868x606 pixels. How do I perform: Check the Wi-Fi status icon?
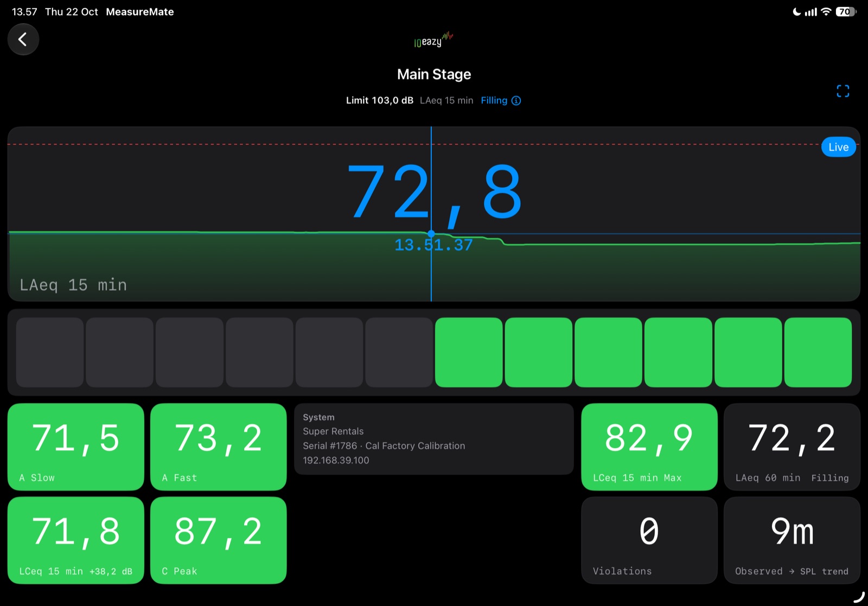(x=826, y=12)
